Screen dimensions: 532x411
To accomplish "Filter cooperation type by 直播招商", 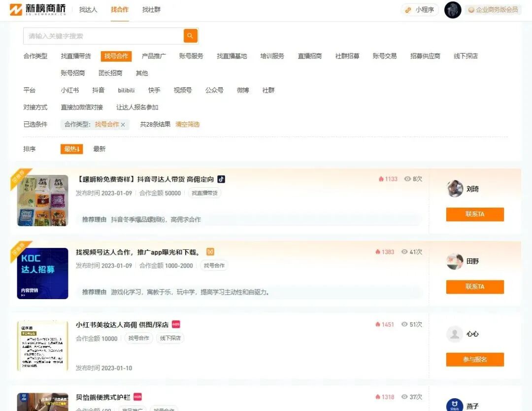I will click(310, 56).
